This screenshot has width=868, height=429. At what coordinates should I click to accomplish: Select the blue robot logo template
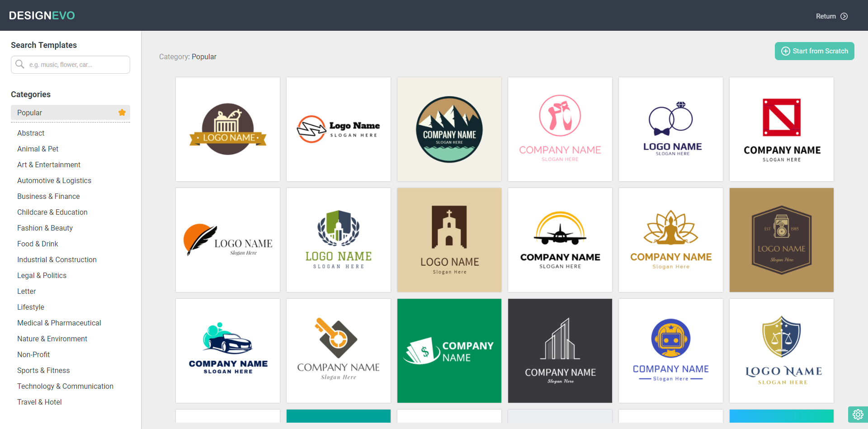[671, 351]
